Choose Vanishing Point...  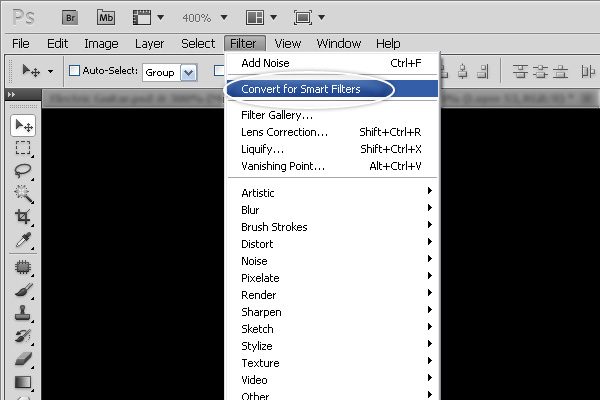click(333, 166)
